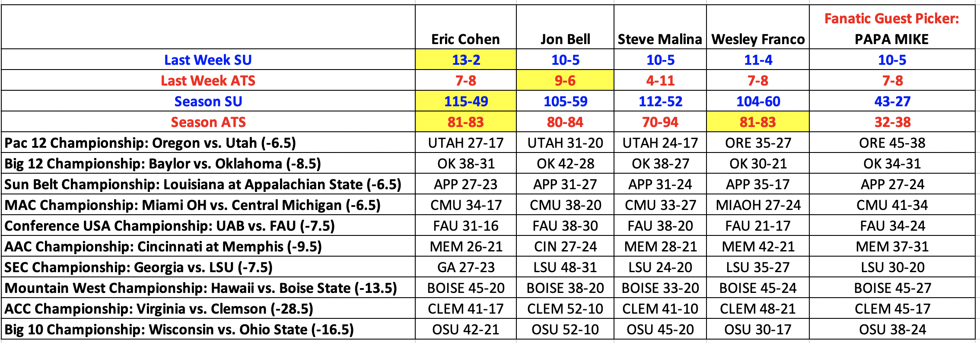Click Jon Bell's highlighted 9-6 ATS cell
The image size is (980, 343).
click(565, 80)
